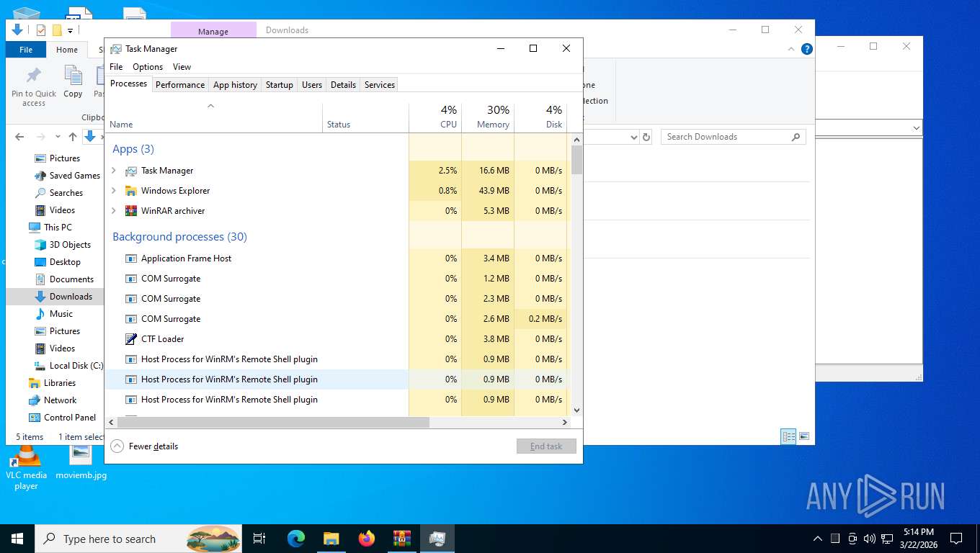Sort processes by Memory column
Screen dimensions: 980x553
488,117
